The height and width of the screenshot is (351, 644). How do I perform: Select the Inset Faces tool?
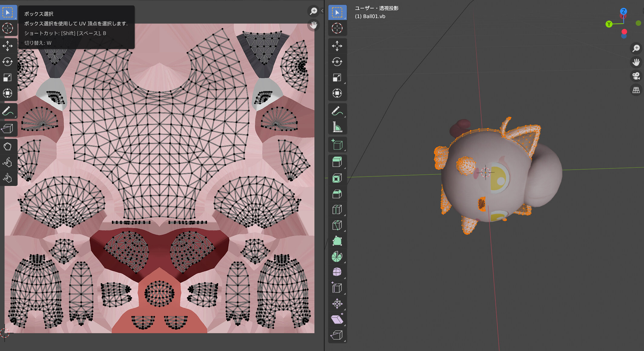[x=337, y=178]
